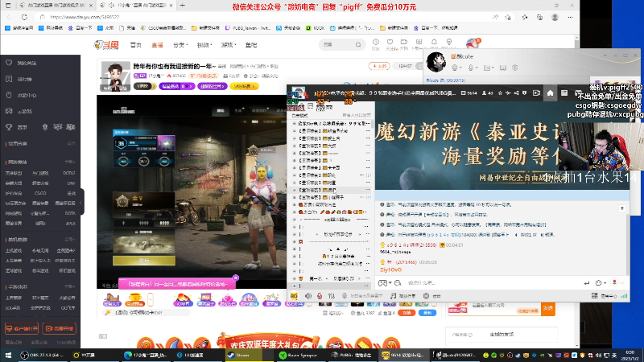Click 客户端打开 button at sidebar bottom
Image resolution: width=644 pixels, height=362 pixels.
point(22,328)
